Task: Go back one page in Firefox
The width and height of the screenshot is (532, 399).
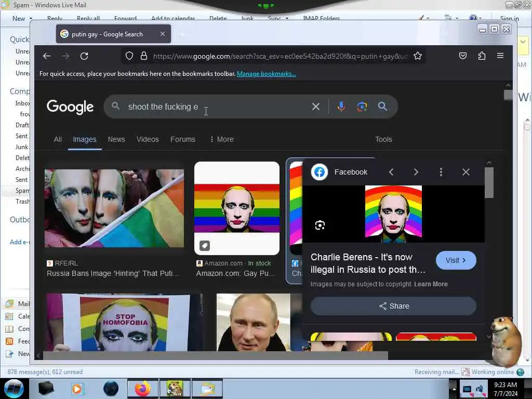Action: coord(47,56)
